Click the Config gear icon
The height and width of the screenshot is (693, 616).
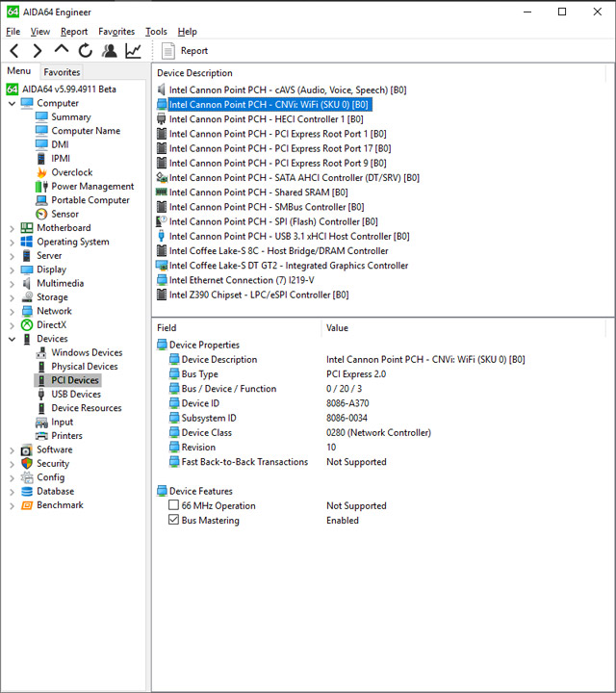pyautogui.click(x=27, y=477)
